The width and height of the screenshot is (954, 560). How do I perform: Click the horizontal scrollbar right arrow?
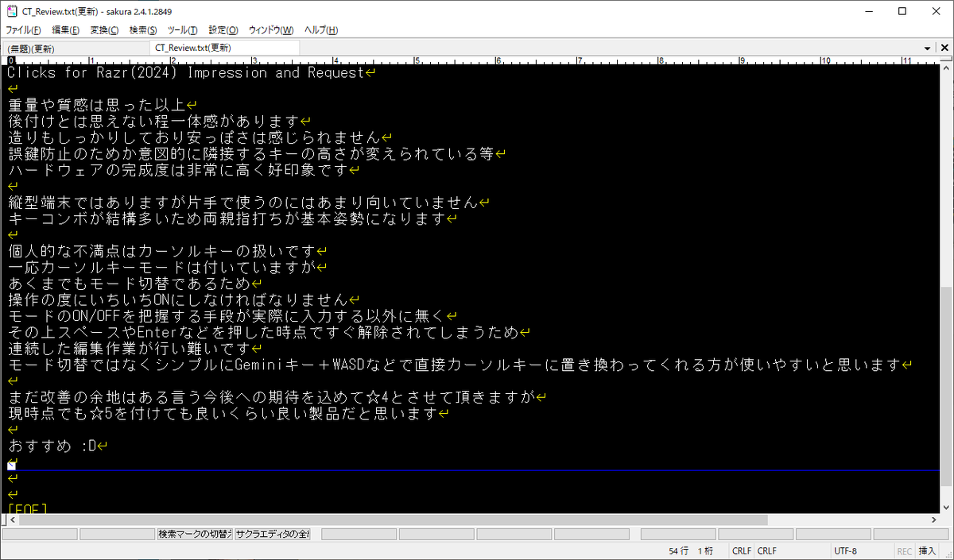tap(933, 519)
